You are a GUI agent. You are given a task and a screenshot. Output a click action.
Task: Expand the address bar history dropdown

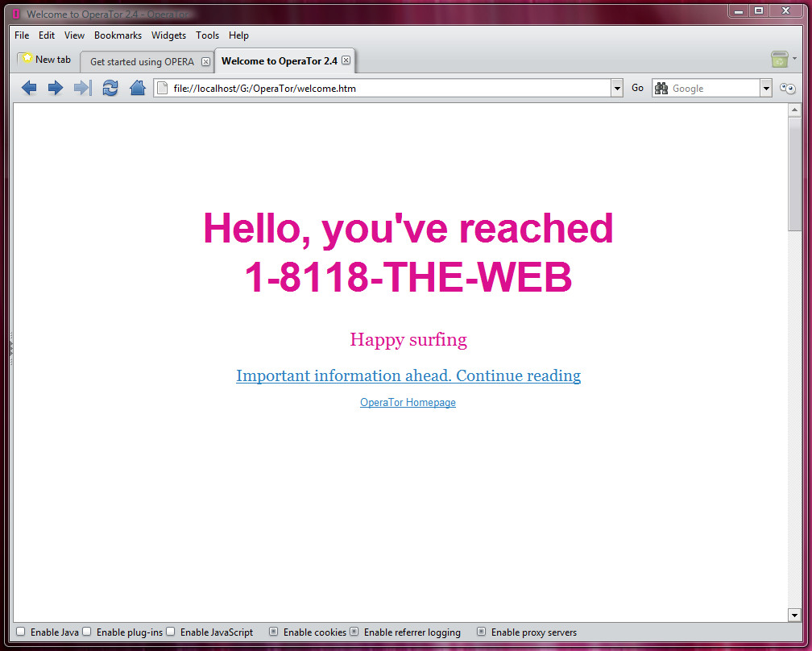point(617,89)
